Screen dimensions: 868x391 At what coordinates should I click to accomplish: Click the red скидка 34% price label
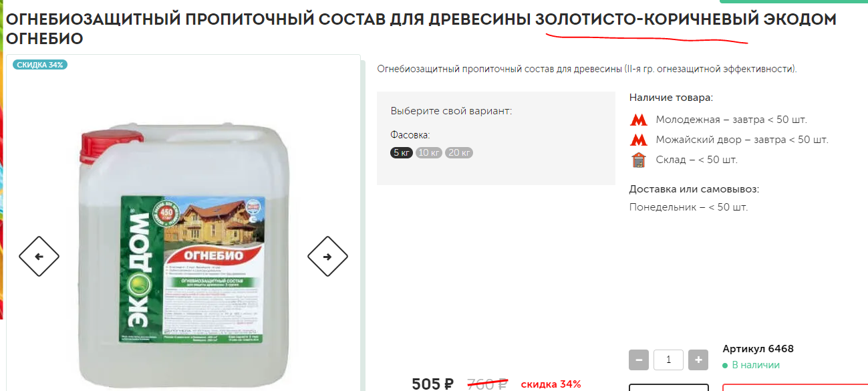tap(551, 384)
